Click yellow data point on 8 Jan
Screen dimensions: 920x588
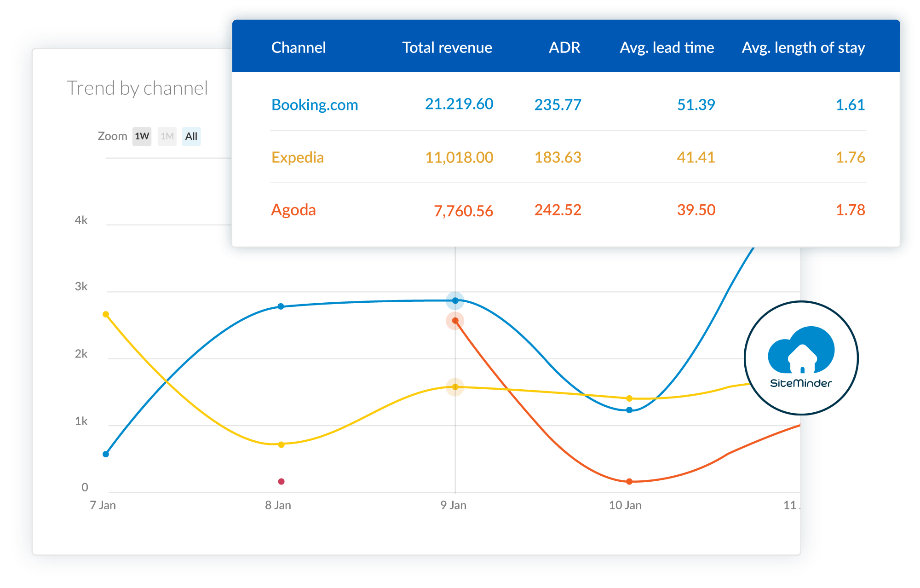281,444
